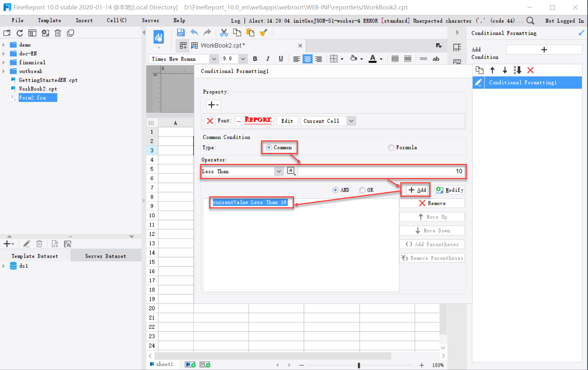The width and height of the screenshot is (588, 370).
Task: Select the currentValue Less Than 10 entry
Action: click(x=250, y=202)
